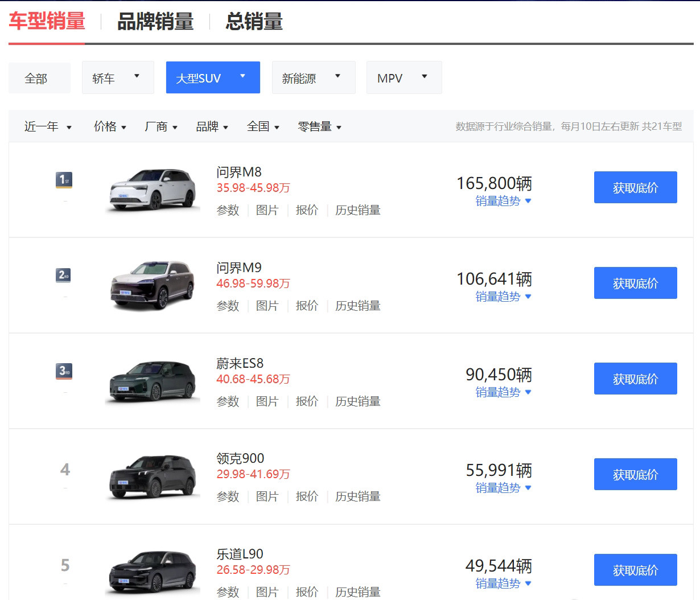The width and height of the screenshot is (700, 600).
Task: View 历史销量 for 问界M8
Action: 358,210
